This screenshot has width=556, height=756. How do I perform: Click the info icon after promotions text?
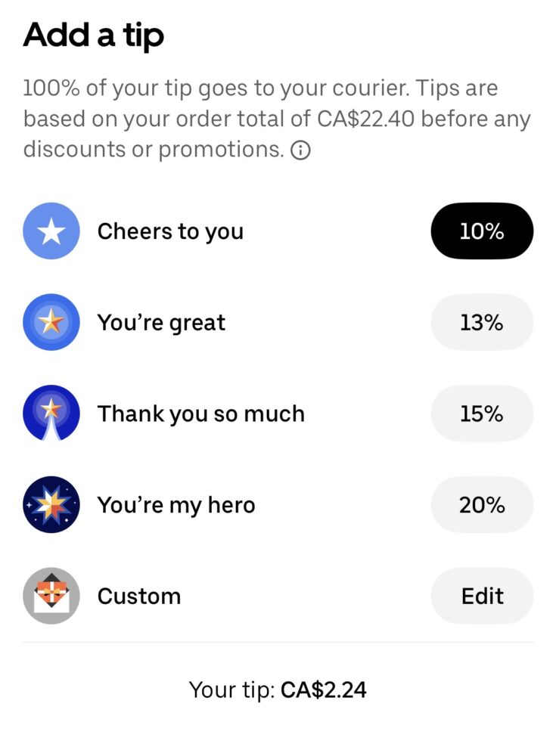(x=300, y=151)
